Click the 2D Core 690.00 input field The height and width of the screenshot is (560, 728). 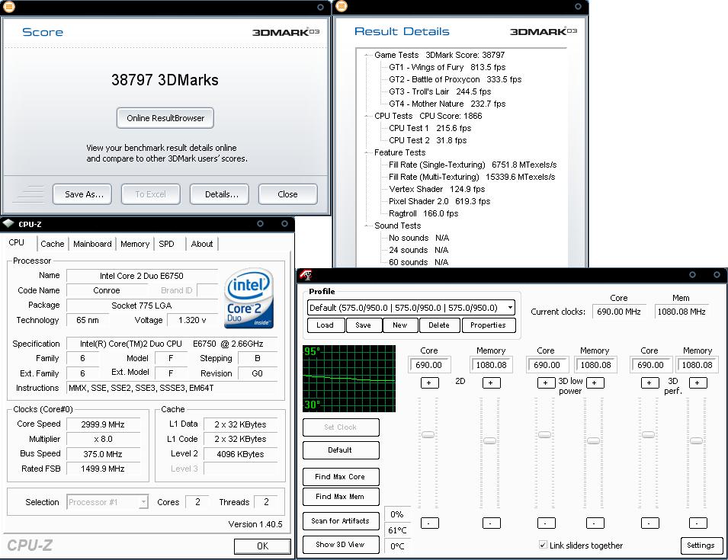[x=429, y=365]
